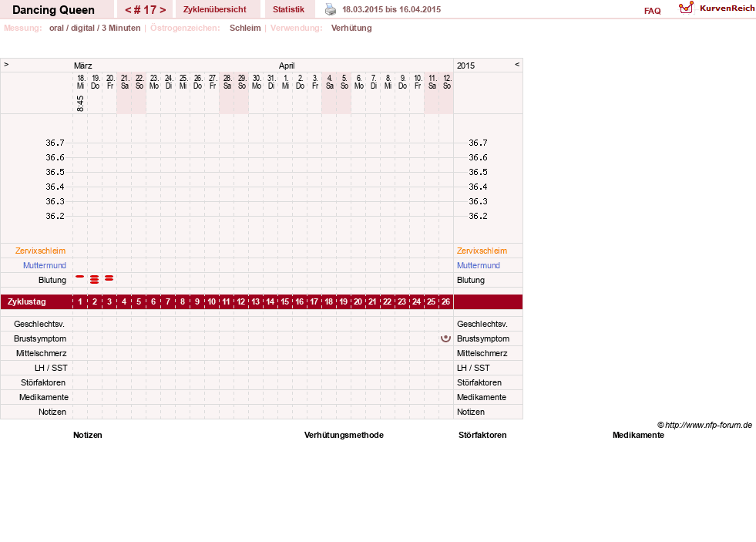
Task: Select cycle day 14 in Zyklustag row
Action: (270, 302)
